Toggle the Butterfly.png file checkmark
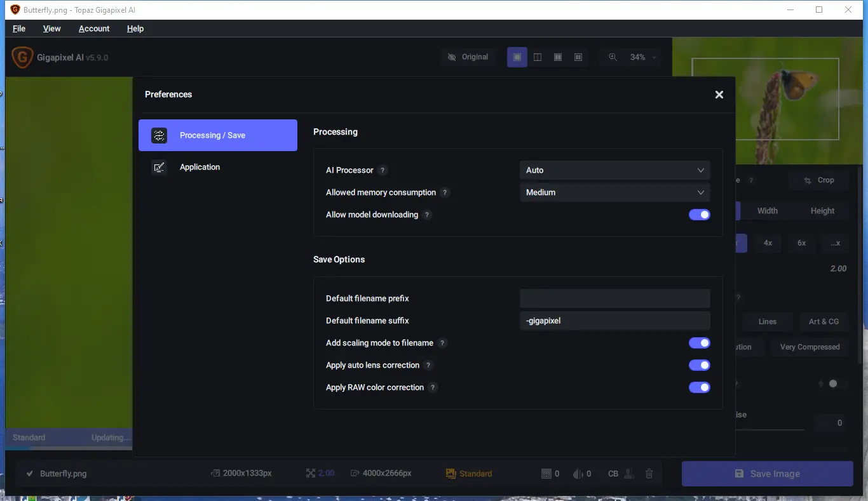 [x=29, y=474]
